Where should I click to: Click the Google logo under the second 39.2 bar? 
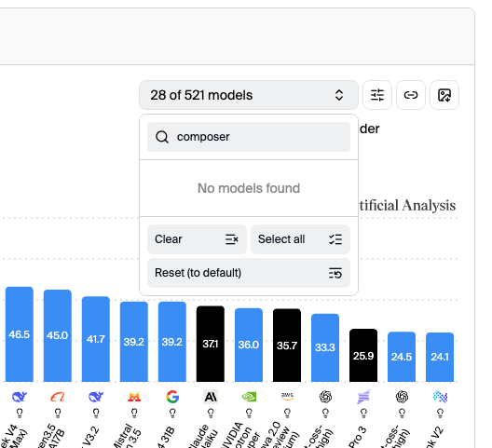tap(172, 397)
